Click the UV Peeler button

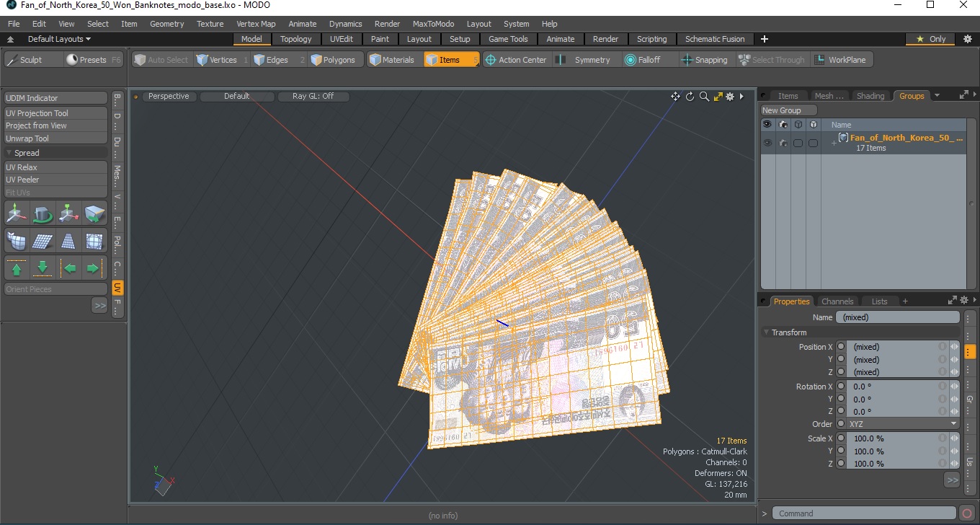point(55,180)
